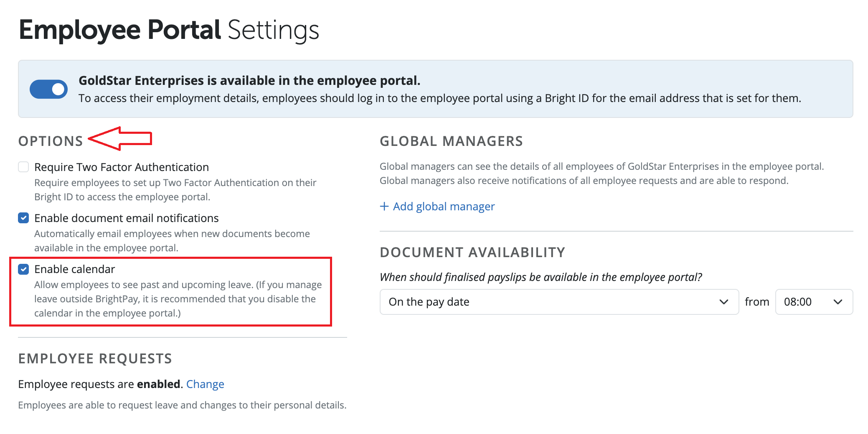This screenshot has width=868, height=434.
Task: Click the red arrow pointing at OPTIONS
Action: click(x=121, y=139)
